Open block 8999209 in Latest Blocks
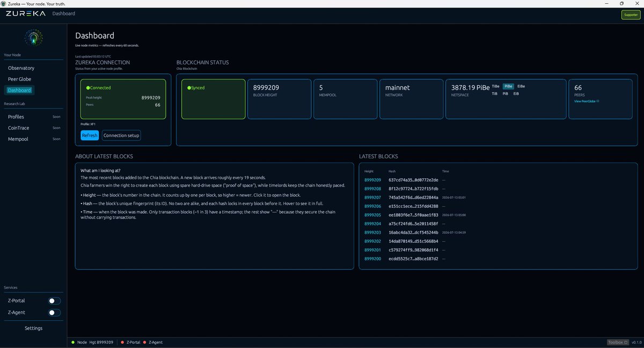This screenshot has height=348, width=644. 372,180
